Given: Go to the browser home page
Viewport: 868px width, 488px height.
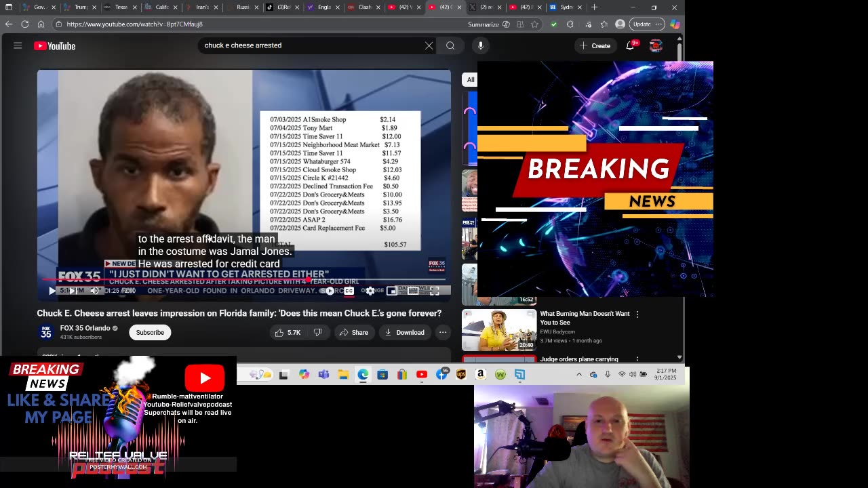Looking at the screenshot, I should [41, 24].
